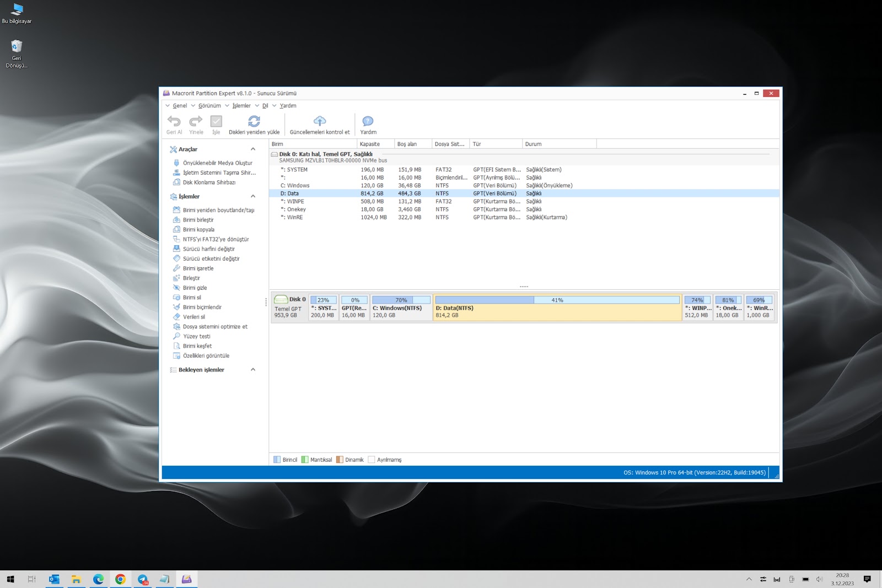Select Sürücü etiketini değiştir
The image size is (882, 588).
click(211, 258)
